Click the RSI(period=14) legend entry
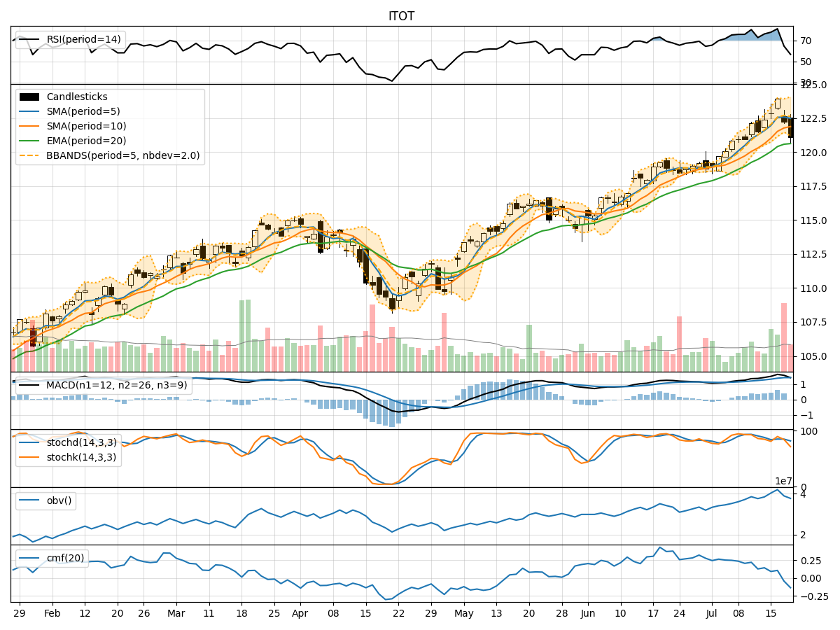Image resolution: width=840 pixels, height=630 pixels. pyautogui.click(x=83, y=39)
